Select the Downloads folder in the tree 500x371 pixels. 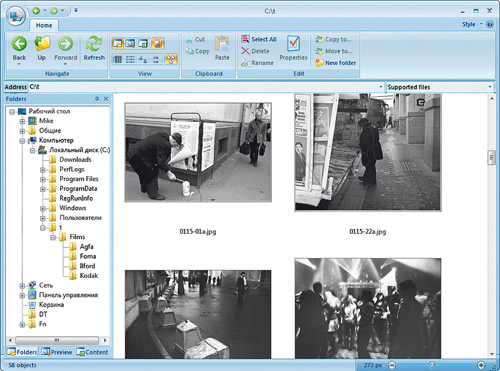click(75, 160)
